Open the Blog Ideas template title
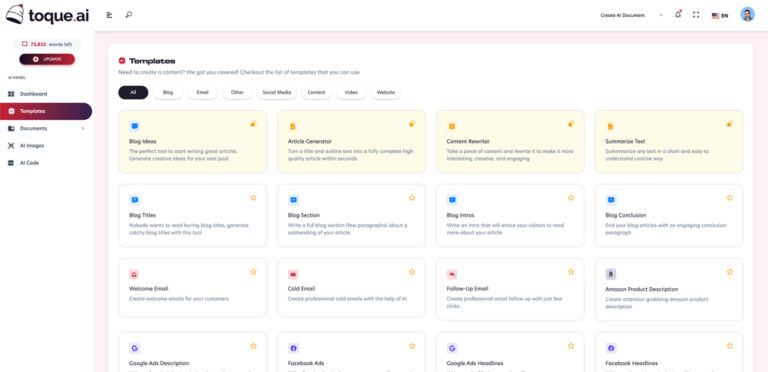This screenshot has height=372, width=768. (143, 141)
